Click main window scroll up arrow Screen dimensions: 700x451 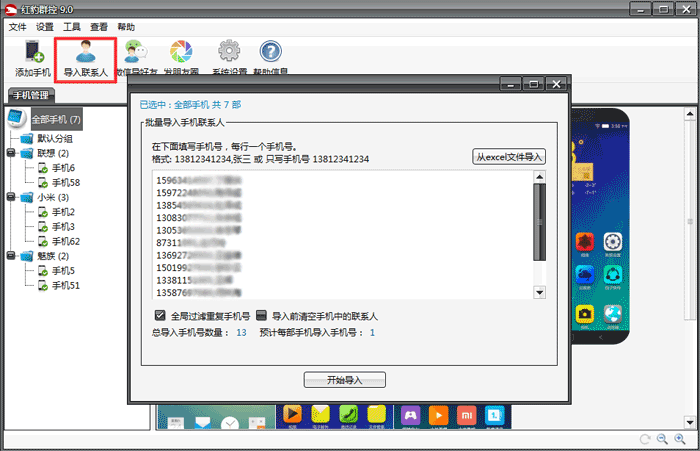point(690,114)
